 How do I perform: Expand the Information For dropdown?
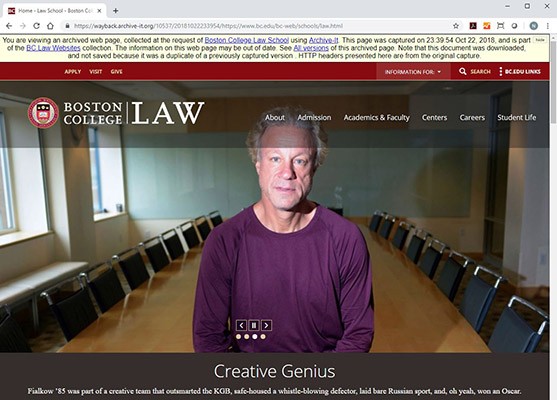413,72
